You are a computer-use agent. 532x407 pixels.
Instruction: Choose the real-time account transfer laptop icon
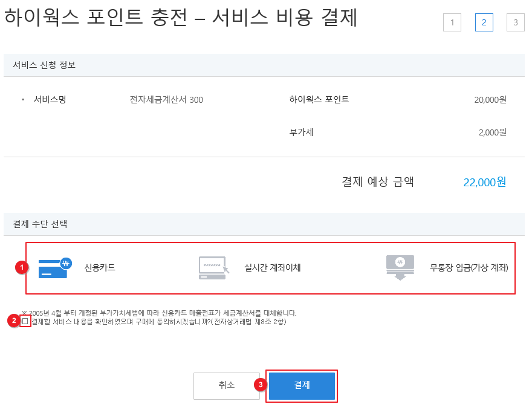pos(214,268)
